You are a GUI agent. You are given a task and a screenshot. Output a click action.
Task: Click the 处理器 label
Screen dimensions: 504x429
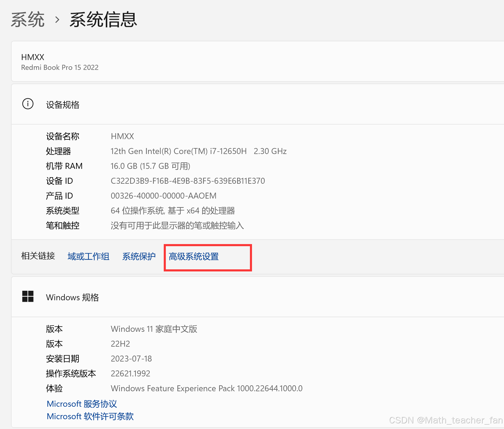(59, 151)
